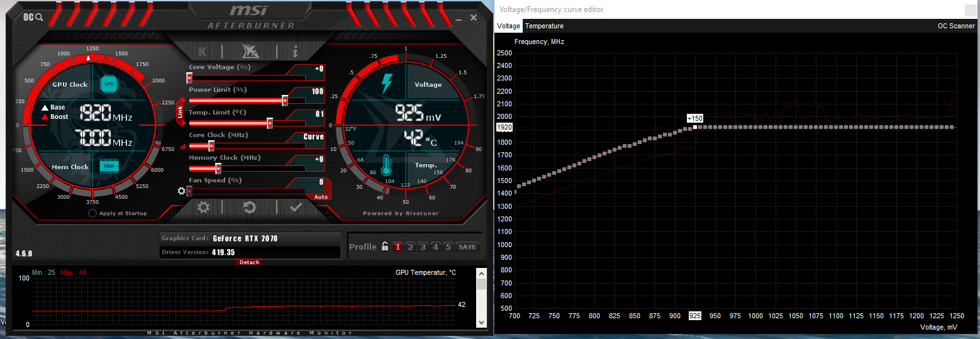Click the Core Clock slider handle
This screenshot has width=980, height=339.
[211, 146]
